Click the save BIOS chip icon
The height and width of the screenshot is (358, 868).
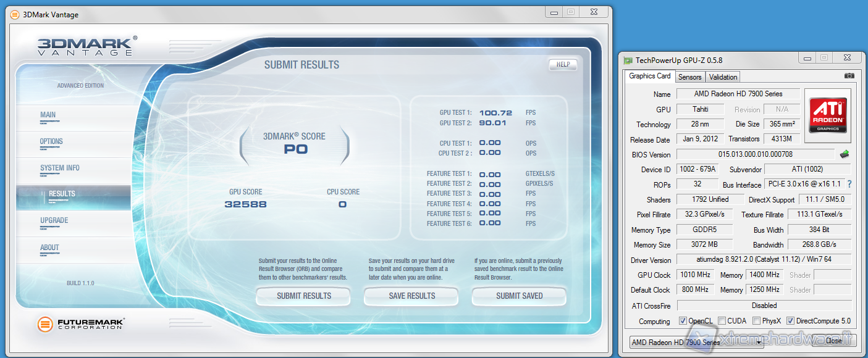click(844, 154)
